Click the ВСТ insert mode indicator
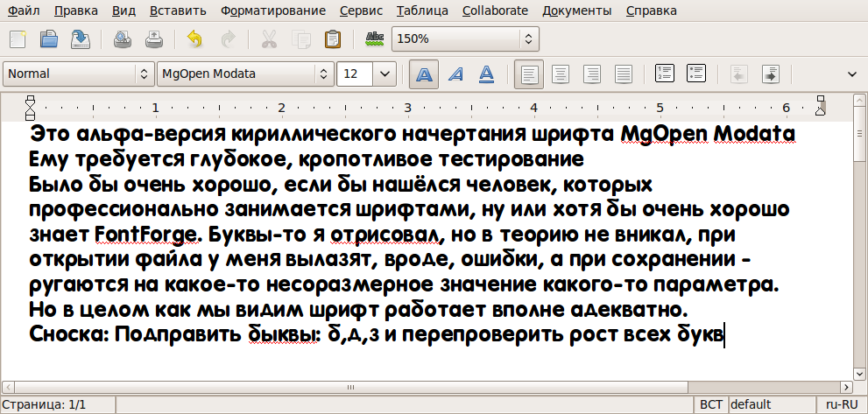This screenshot has height=414, width=868. pyautogui.click(x=711, y=404)
